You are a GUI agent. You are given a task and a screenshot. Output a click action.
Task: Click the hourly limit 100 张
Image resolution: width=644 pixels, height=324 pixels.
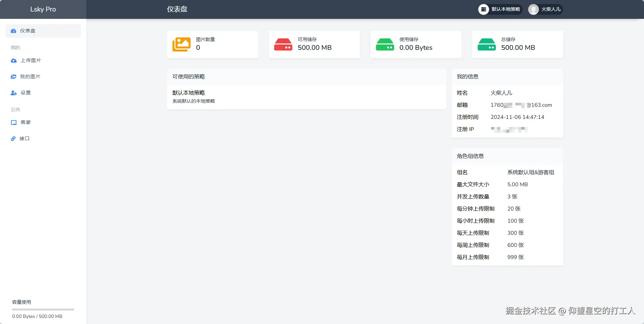516,221
